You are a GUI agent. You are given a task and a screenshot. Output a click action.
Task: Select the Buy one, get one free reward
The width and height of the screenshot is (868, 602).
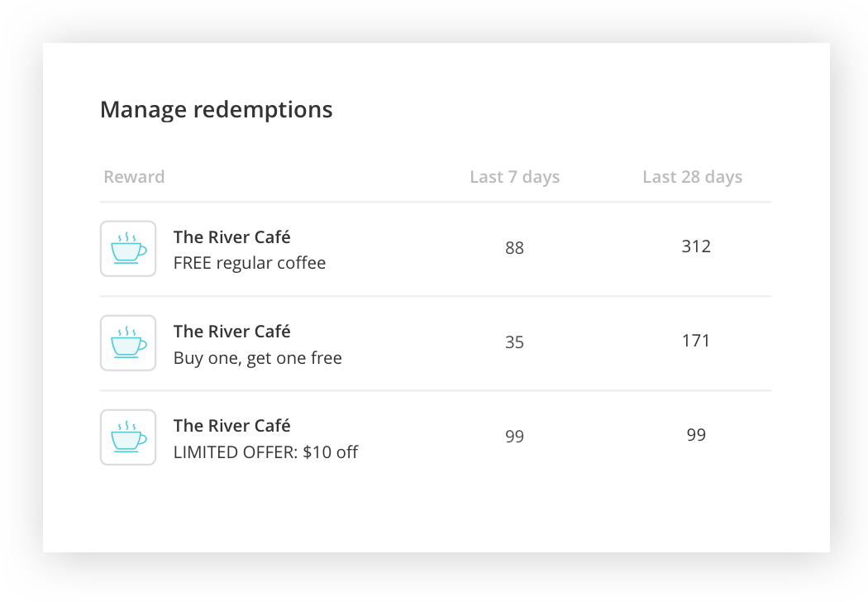(257, 358)
